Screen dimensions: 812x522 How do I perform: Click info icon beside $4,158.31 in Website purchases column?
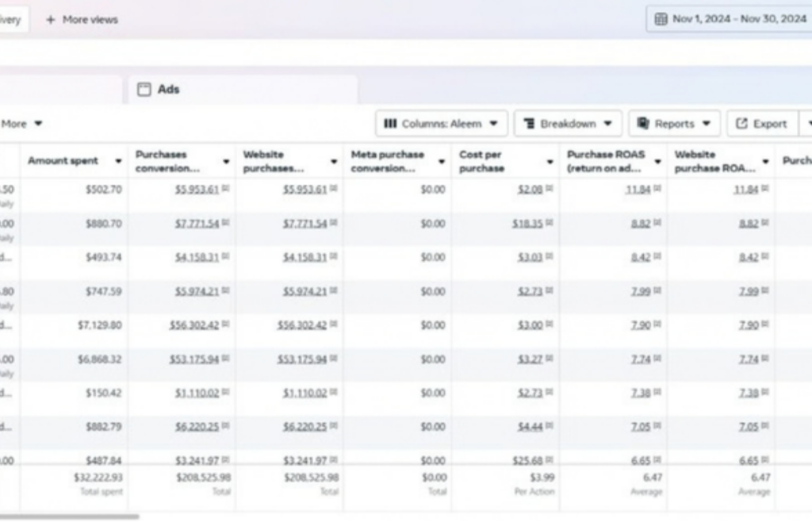334,257
